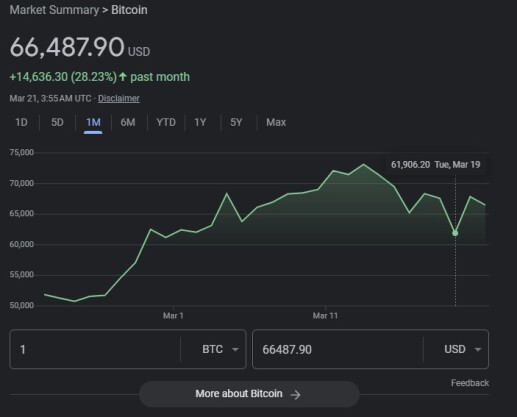Focus the USD amount field 66487.90
517x417 pixels.
point(338,349)
